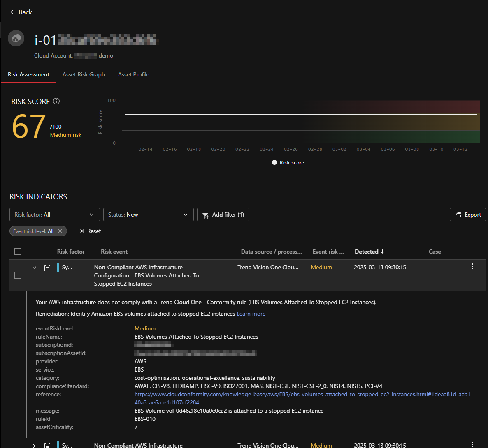Open the Risk factor dropdown

pos(54,215)
